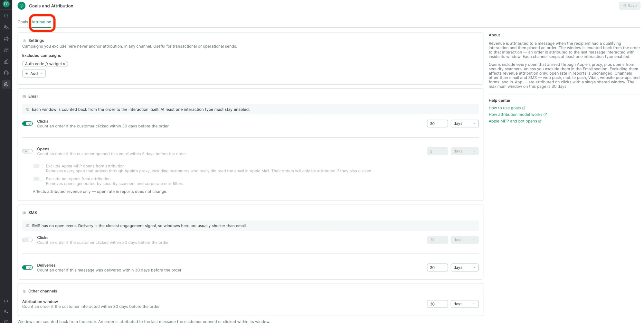
Task: Select the settings gear in the sidebar
Action: pos(6,84)
